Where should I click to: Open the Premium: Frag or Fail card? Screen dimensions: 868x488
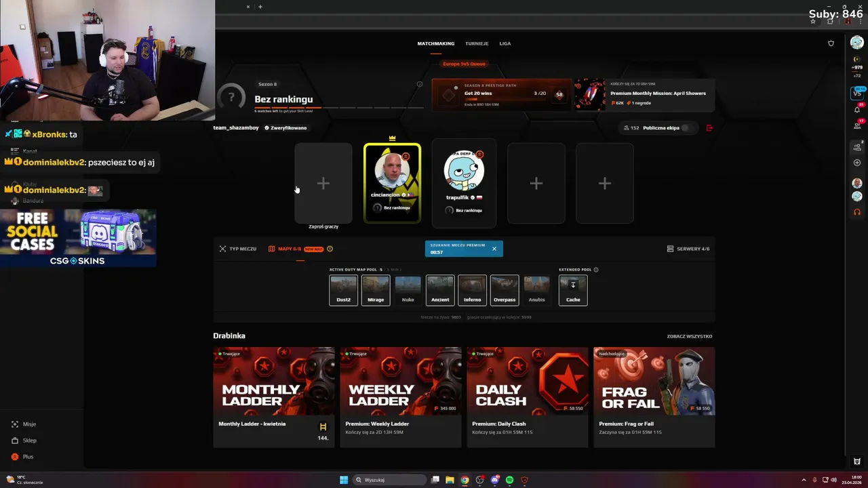(x=654, y=397)
